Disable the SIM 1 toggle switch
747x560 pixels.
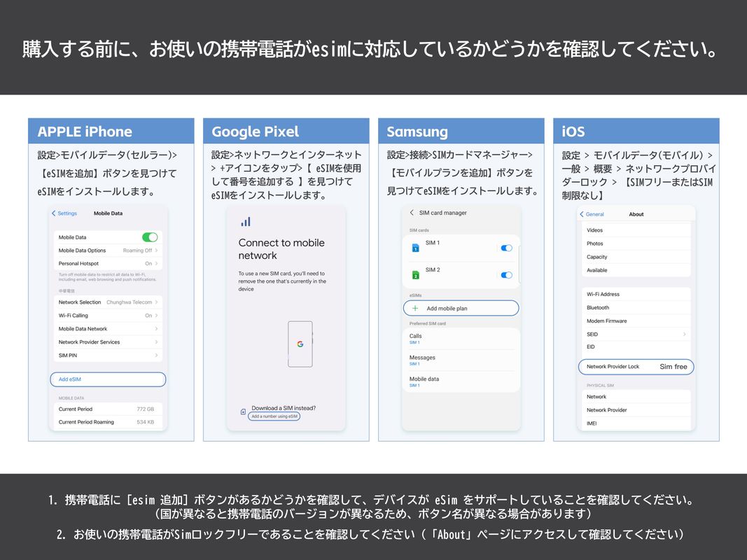pos(507,248)
